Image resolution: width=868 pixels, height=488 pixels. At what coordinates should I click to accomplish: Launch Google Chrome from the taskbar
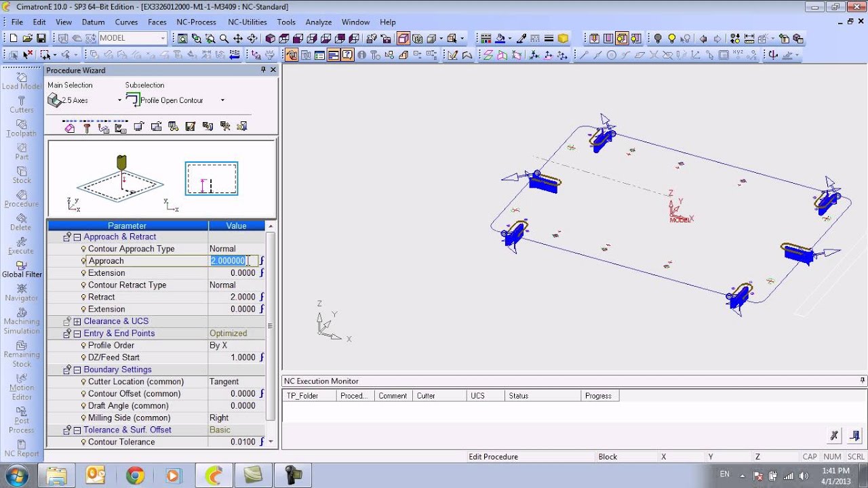[x=135, y=475]
